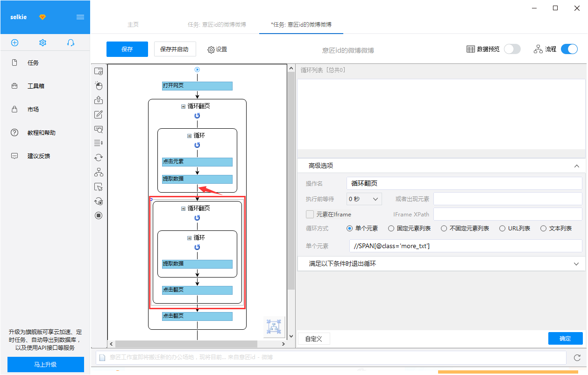The width and height of the screenshot is (588, 375).
Task: Turn off the 流程 switch
Action: click(569, 49)
